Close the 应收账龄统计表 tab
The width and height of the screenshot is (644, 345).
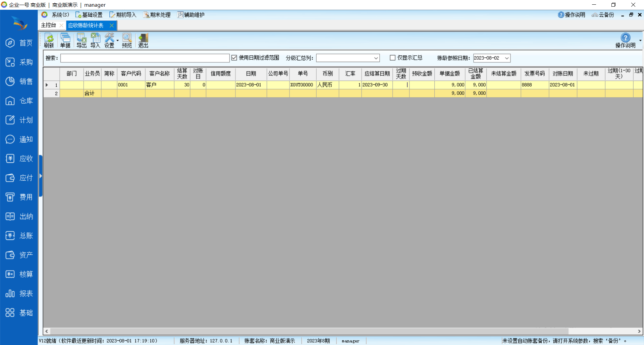point(112,25)
